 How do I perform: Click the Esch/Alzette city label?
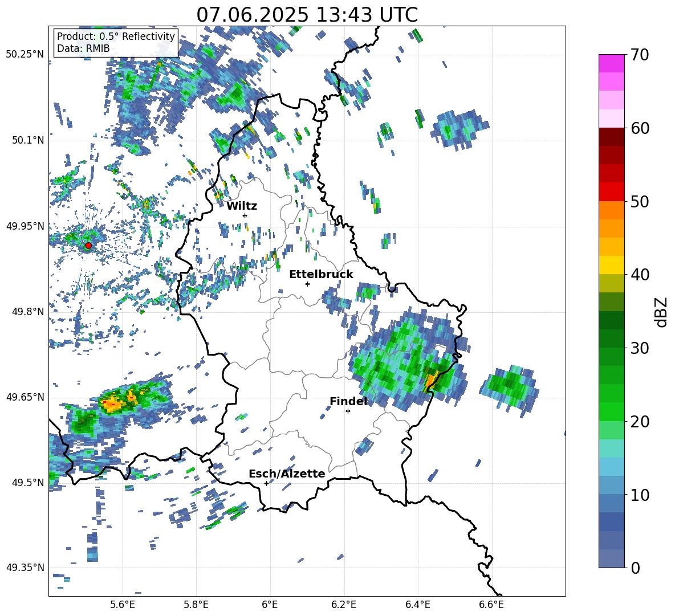point(287,474)
